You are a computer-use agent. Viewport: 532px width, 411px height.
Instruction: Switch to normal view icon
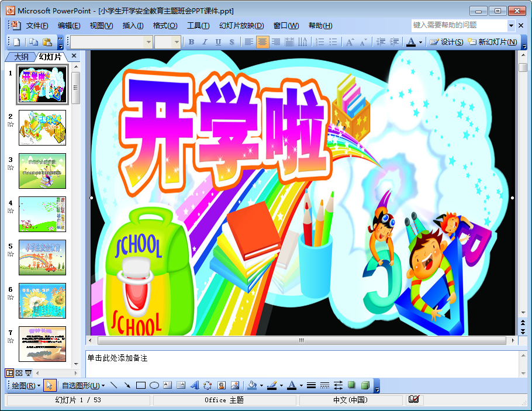[9, 374]
